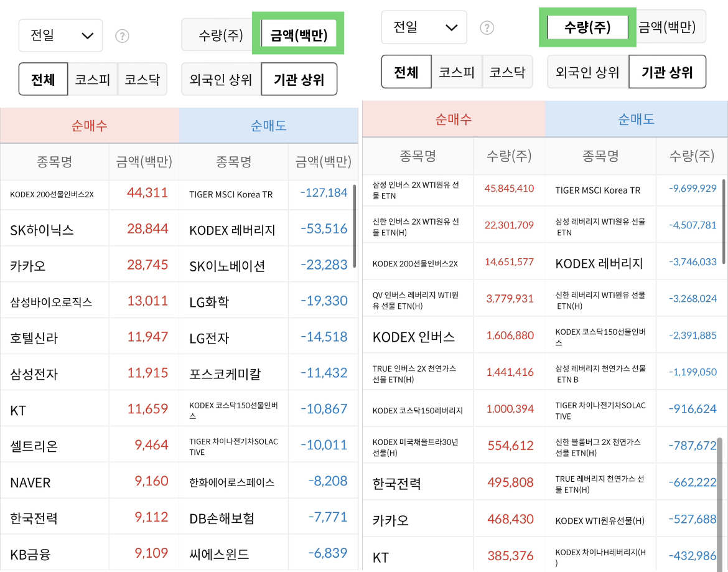Choose 코스피 market filter in left screenshot
Viewport: 728px width, 572px height.
[x=92, y=80]
